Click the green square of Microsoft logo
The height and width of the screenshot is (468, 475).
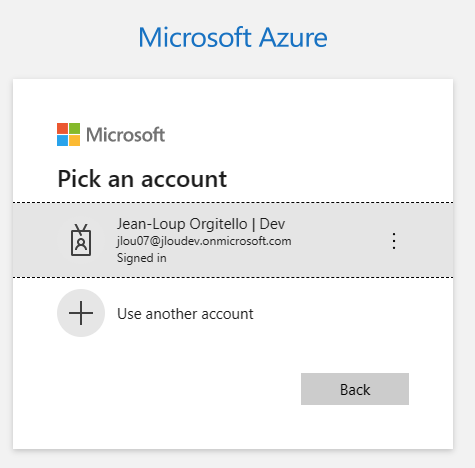coord(74,128)
